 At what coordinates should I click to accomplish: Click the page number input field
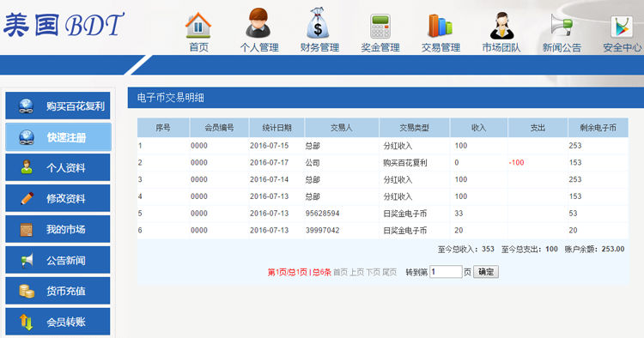coord(446,272)
